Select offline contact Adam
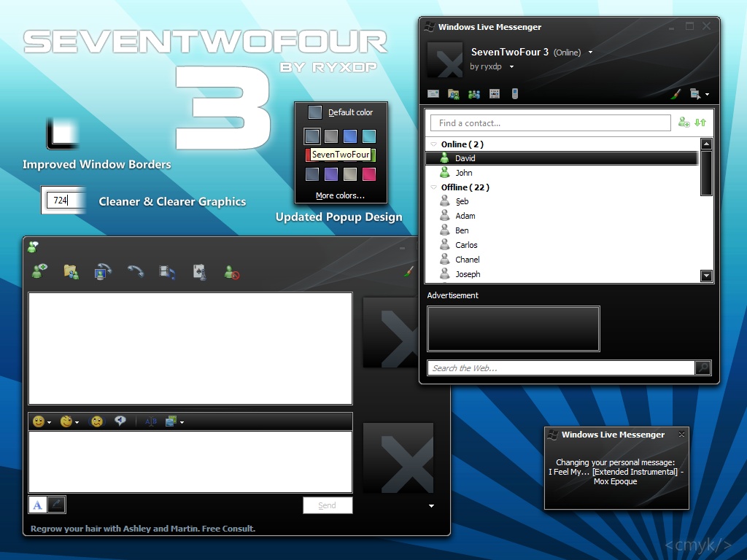This screenshot has height=560, width=747. click(562, 216)
